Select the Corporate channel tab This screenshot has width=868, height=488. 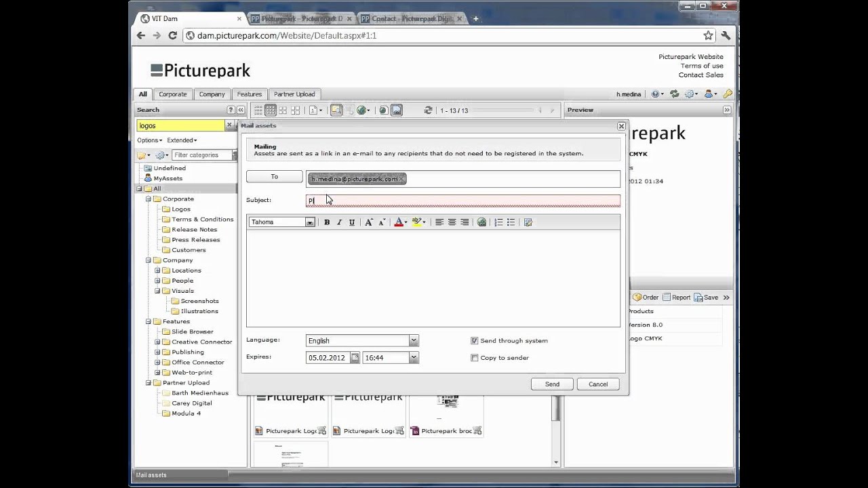(x=173, y=94)
